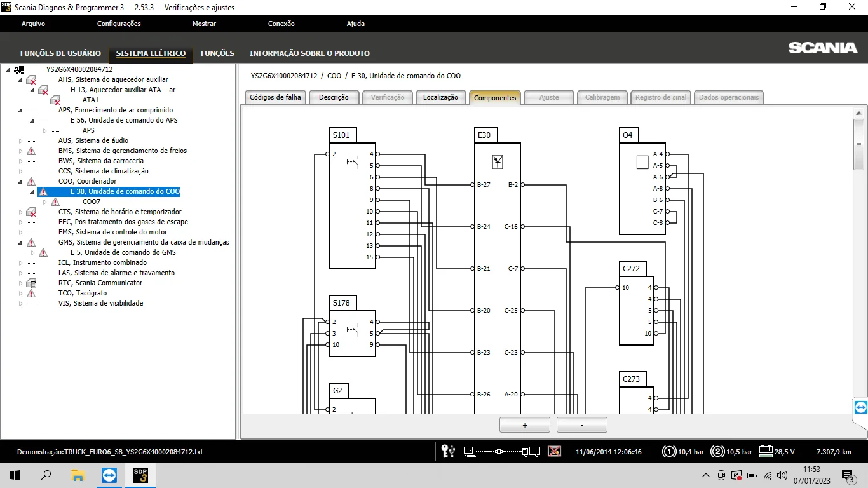868x488 pixels.
Task: Open TeamViewer from the Windows taskbar
Action: point(109,475)
